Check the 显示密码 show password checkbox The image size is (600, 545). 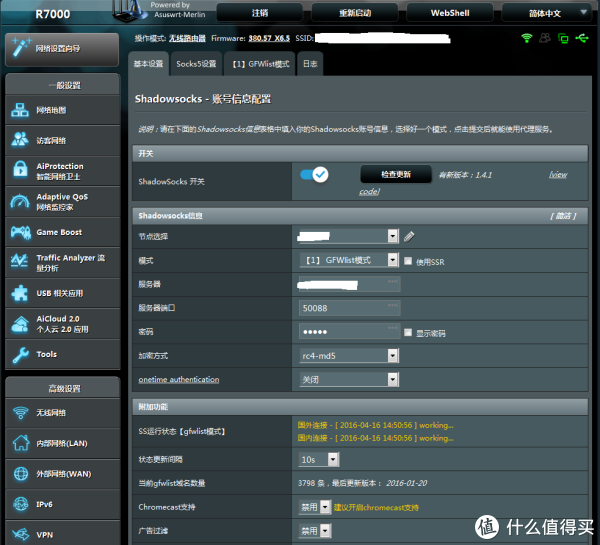pyautogui.click(x=408, y=332)
